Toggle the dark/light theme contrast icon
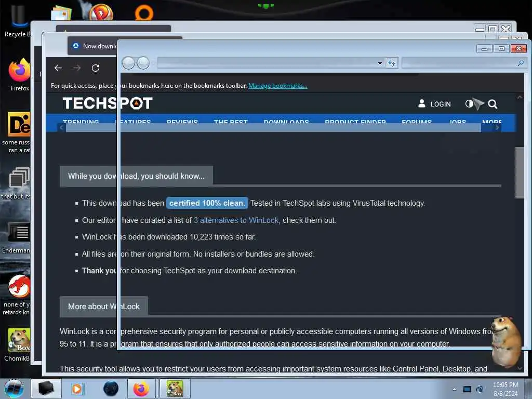532x399 pixels. (469, 104)
